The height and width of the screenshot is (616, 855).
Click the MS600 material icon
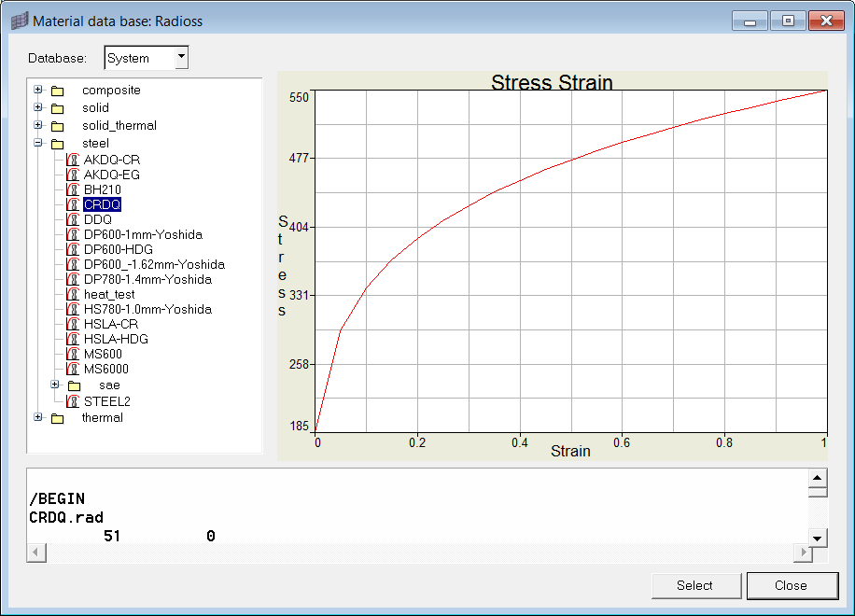coord(73,354)
